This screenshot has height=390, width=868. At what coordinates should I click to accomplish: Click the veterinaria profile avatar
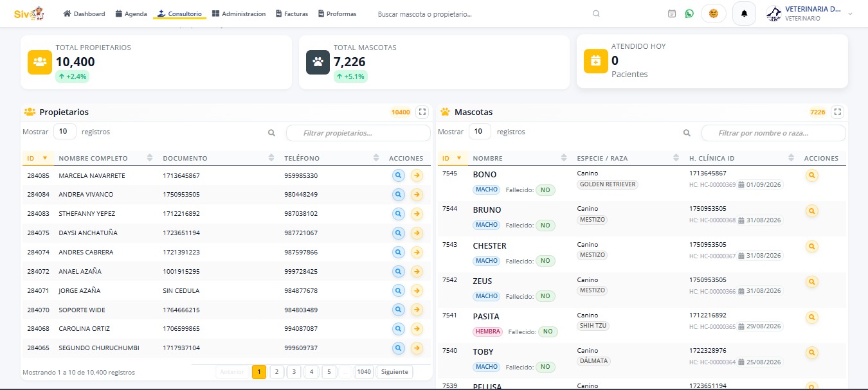tap(774, 13)
